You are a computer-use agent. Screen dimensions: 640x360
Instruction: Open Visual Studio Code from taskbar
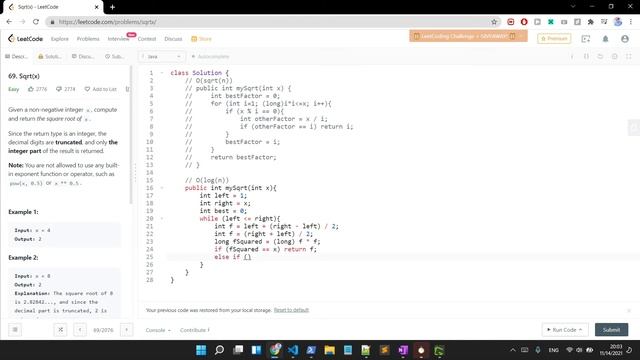click(293, 350)
